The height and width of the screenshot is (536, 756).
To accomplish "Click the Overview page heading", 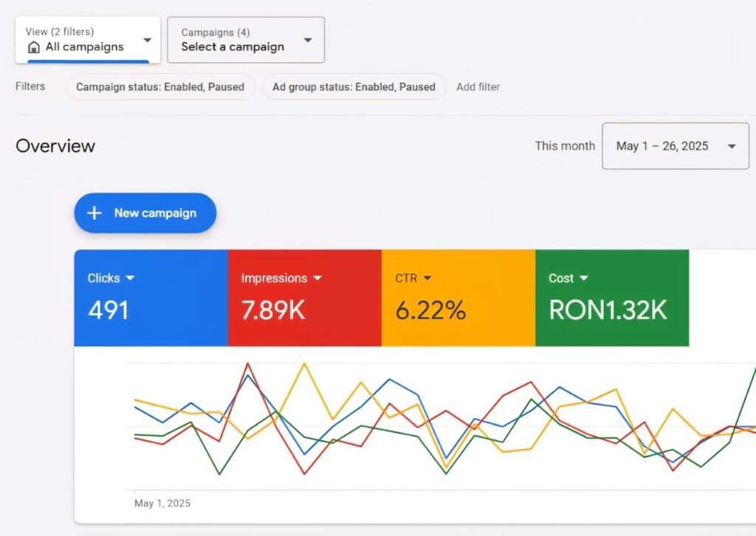I will (x=55, y=145).
